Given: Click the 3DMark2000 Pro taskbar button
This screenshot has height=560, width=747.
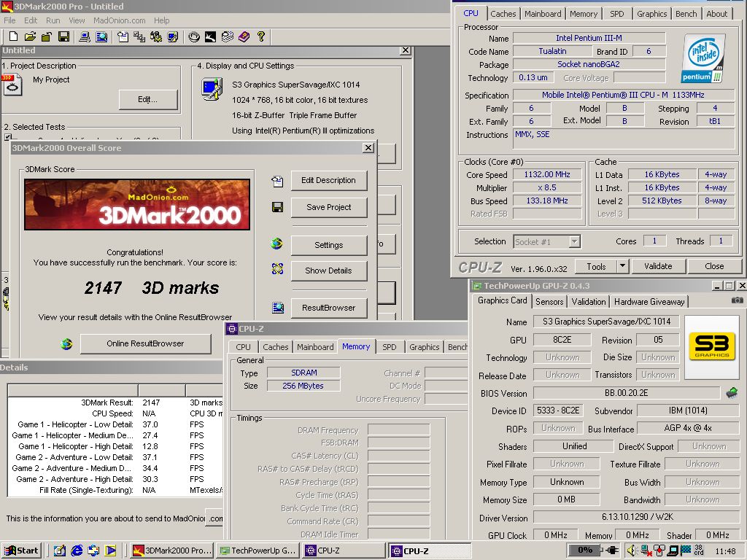Looking at the screenshot, I should [171, 551].
